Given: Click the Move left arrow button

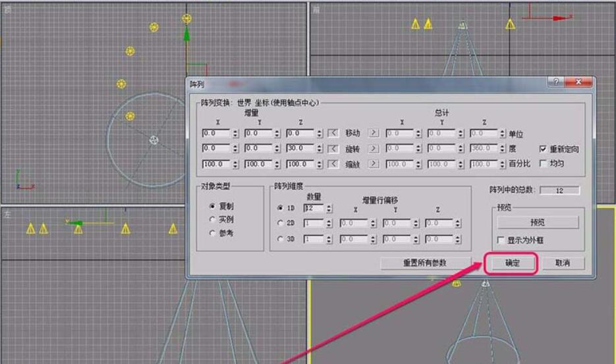Looking at the screenshot, I should pyautogui.click(x=333, y=133).
